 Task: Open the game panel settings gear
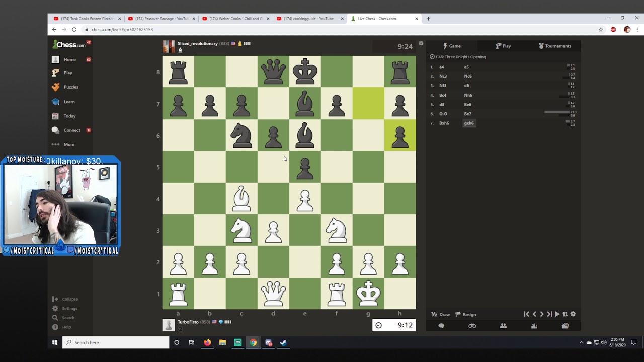coord(573,314)
